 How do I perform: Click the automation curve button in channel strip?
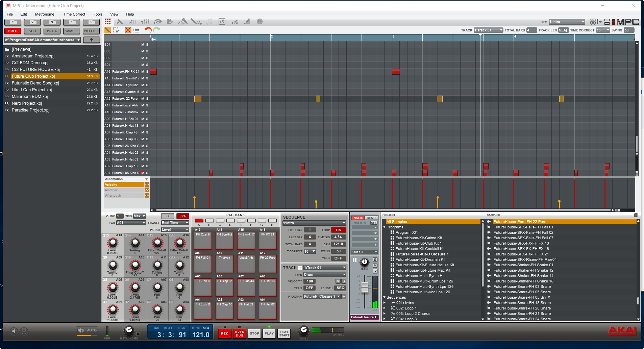click(x=375, y=271)
